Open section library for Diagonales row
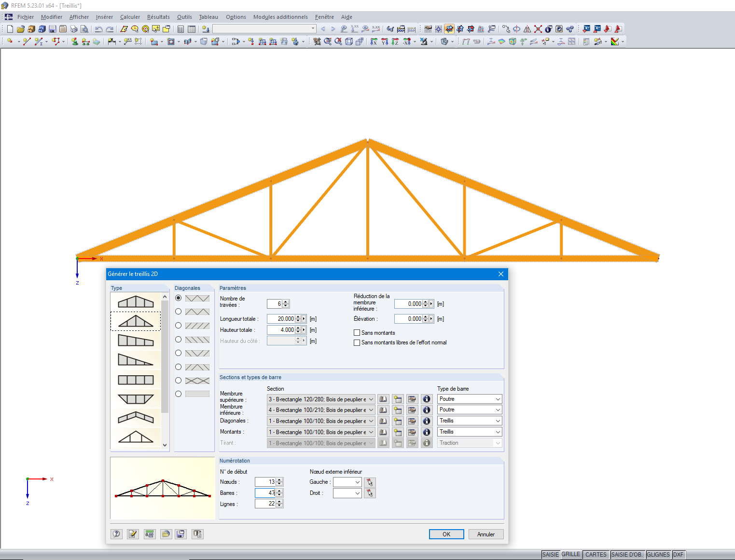 coord(383,421)
